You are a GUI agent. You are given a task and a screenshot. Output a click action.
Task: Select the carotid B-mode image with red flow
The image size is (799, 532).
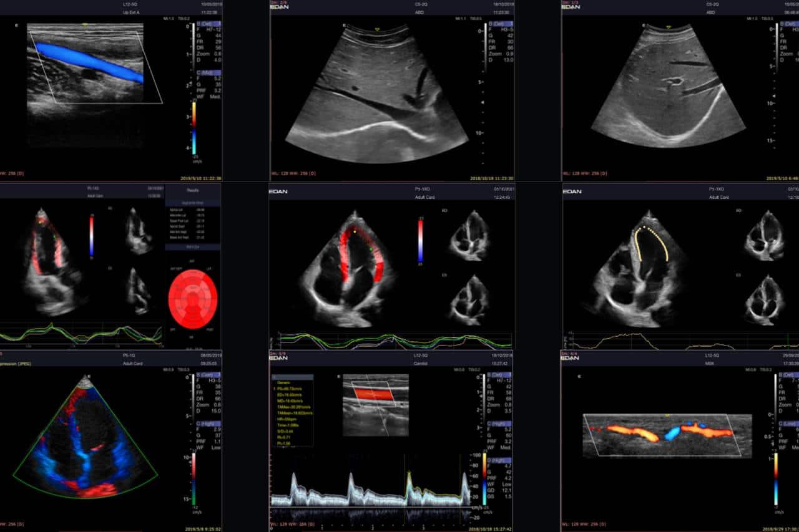[375, 404]
